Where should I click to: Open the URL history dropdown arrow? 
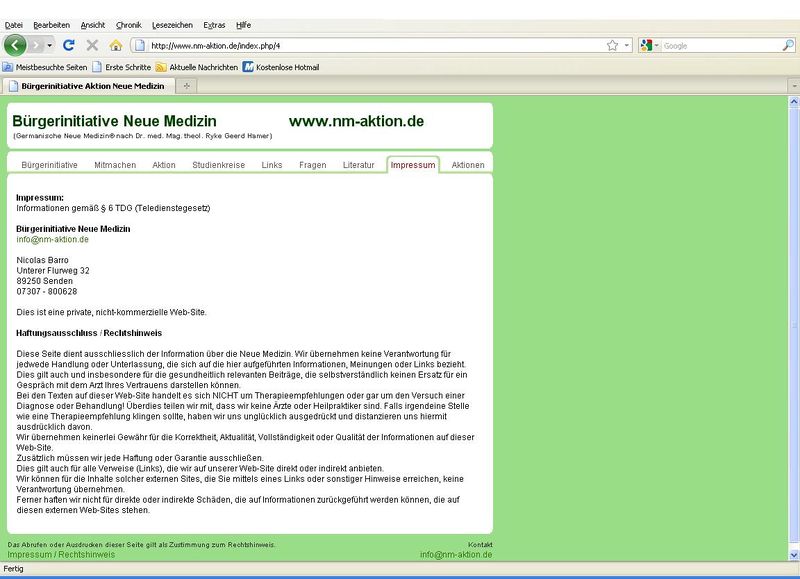click(627, 45)
